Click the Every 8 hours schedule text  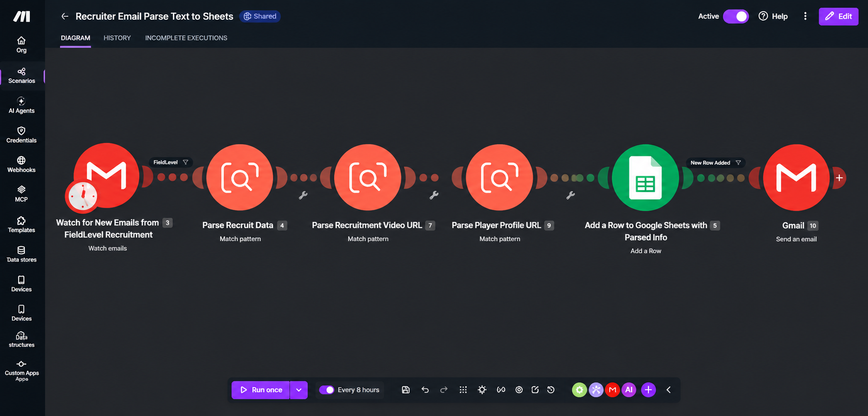[x=358, y=390]
